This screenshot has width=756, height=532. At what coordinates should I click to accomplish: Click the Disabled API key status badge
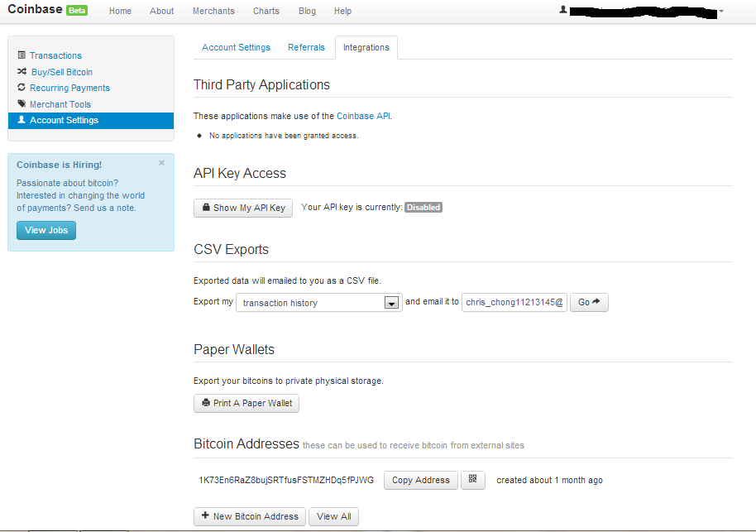(423, 208)
